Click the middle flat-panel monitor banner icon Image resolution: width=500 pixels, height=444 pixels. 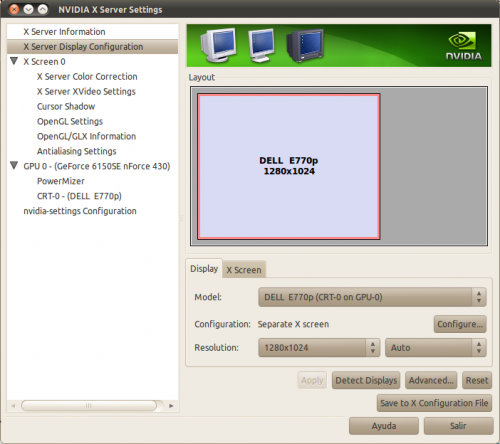click(x=262, y=45)
